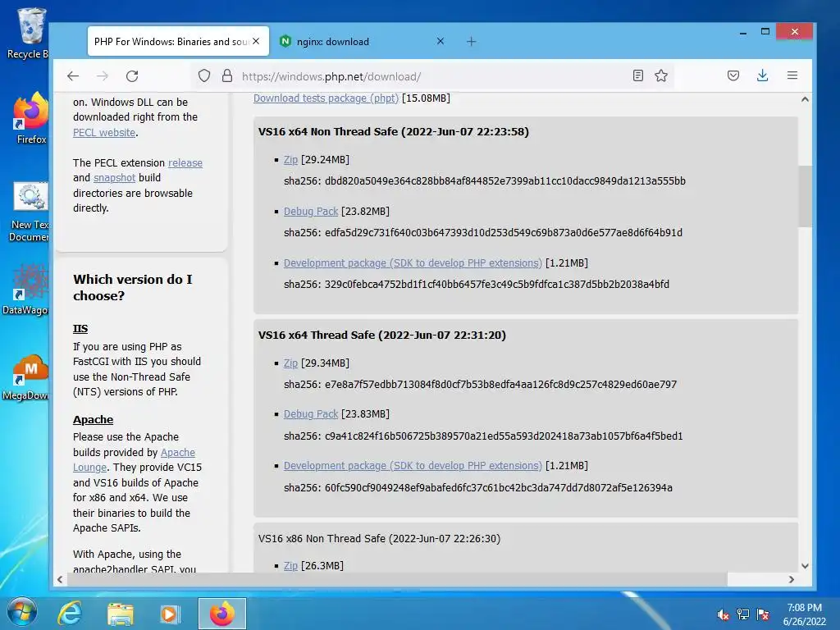Viewport: 840px width, 630px height.
Task: Open the Action Center flag icon
Action: click(x=763, y=614)
